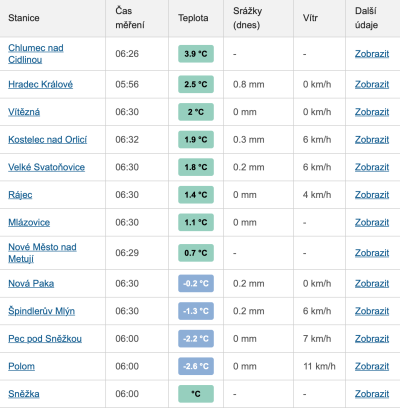Screen dimensions: 400x410
Task: Open the Hradec Králové station link
Action: (x=40, y=84)
